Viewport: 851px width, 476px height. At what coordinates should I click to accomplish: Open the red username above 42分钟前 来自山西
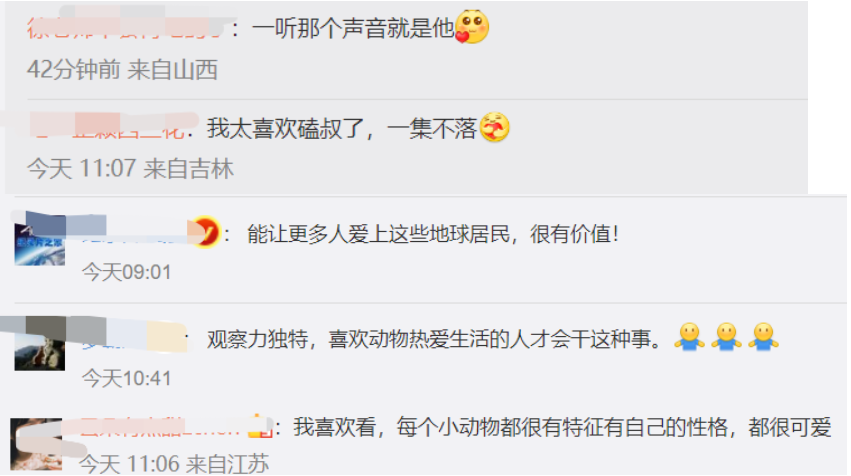(x=126, y=27)
